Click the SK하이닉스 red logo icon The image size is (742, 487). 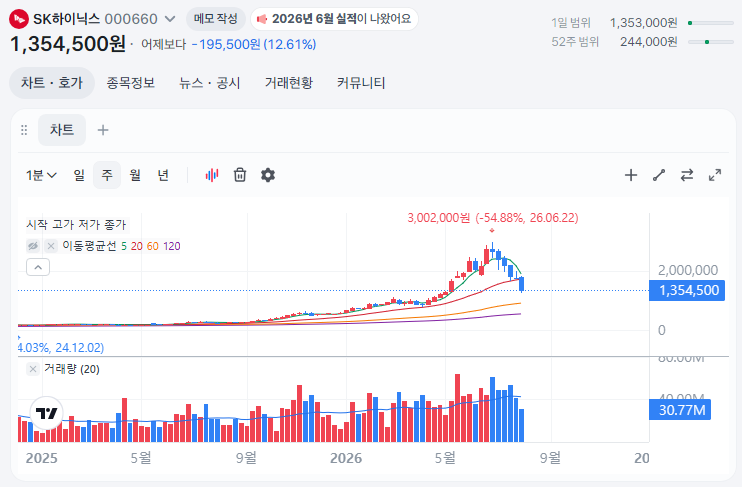[19, 19]
